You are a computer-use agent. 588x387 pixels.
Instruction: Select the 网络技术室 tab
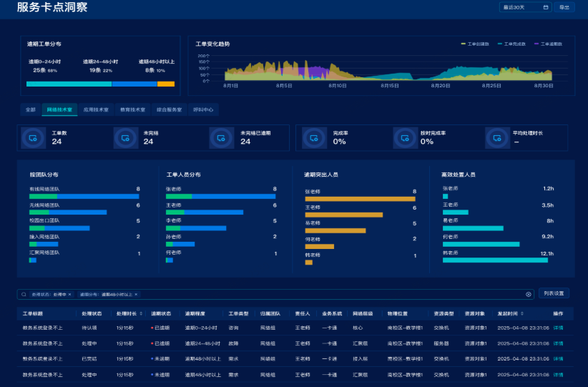pyautogui.click(x=59, y=109)
